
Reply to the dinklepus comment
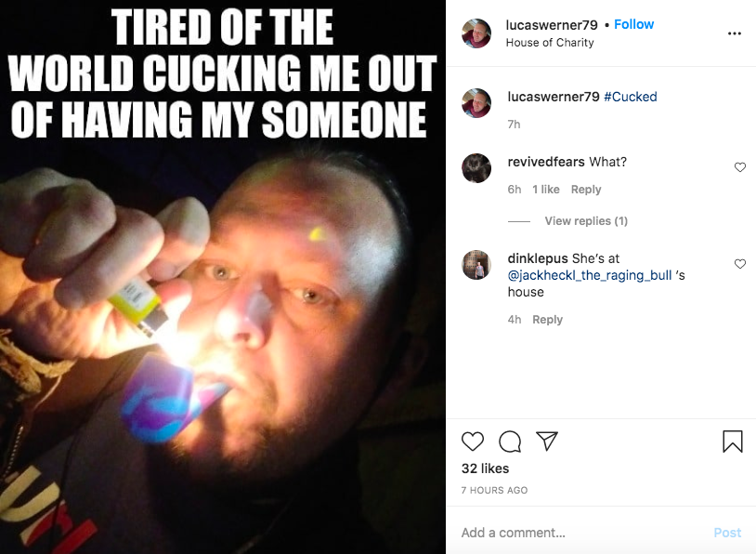(x=547, y=320)
